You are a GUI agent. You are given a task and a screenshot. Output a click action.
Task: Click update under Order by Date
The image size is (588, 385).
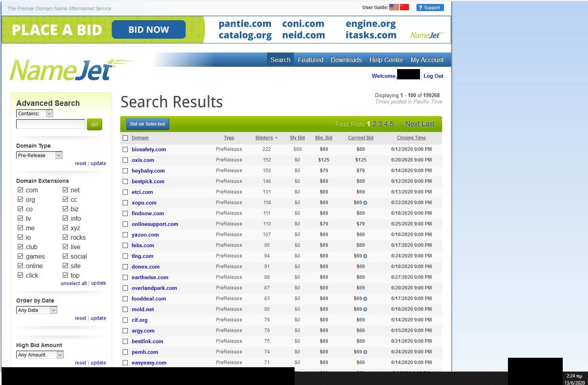click(98, 318)
